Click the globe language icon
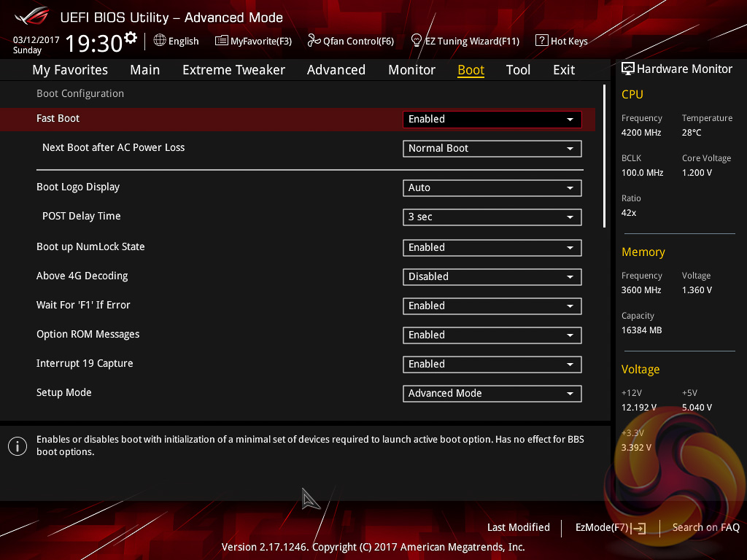This screenshot has width=747, height=560. (160, 41)
